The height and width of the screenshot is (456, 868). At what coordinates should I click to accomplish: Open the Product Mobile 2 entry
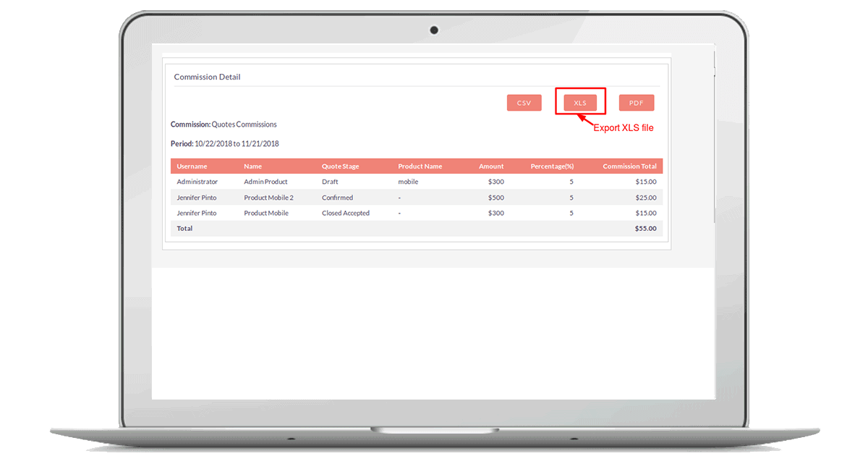click(268, 198)
